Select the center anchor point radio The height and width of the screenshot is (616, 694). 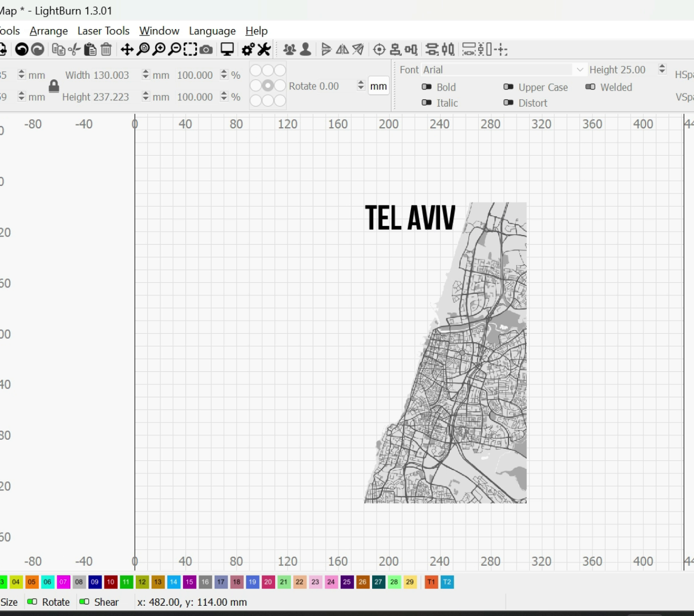click(x=268, y=86)
